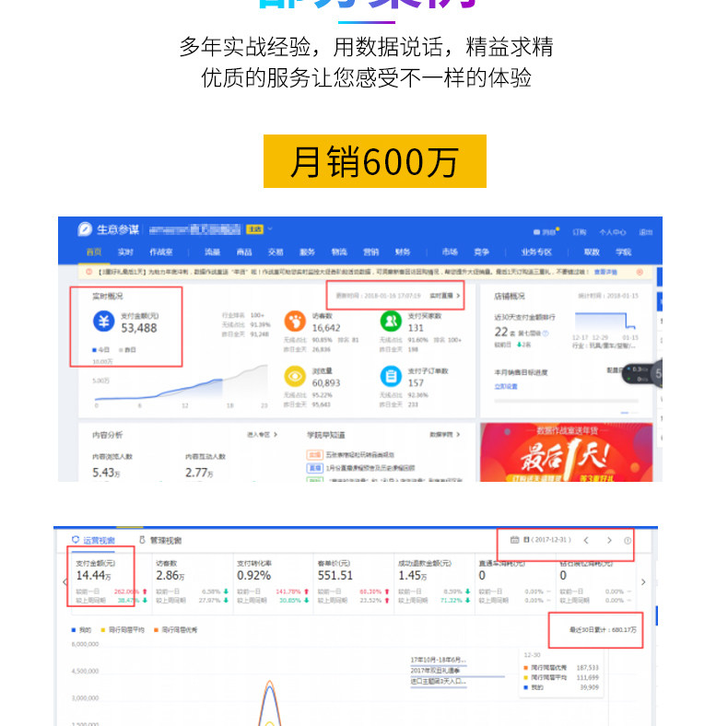Toggle the 同行同层优秀 legend series
The width and height of the screenshot is (728, 726).
point(175,630)
